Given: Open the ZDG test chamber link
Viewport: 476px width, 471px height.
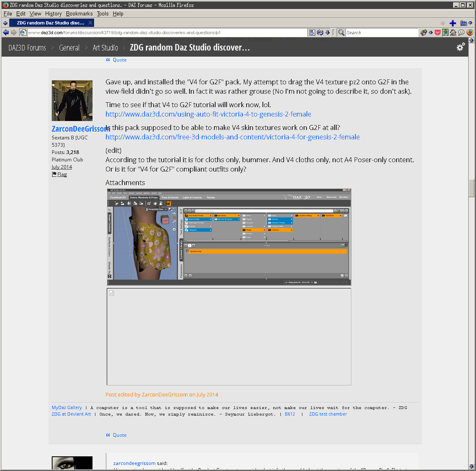Looking at the screenshot, I should pos(328,414).
